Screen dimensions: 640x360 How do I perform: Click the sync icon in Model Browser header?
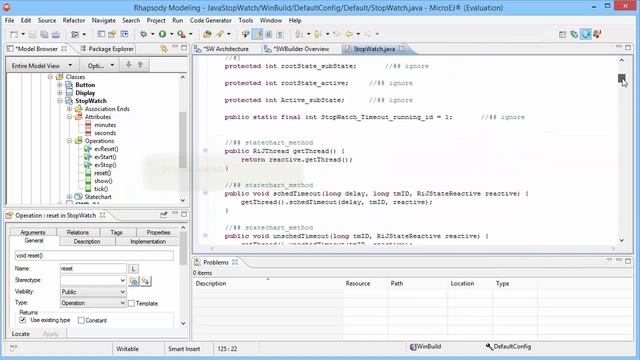(164, 49)
